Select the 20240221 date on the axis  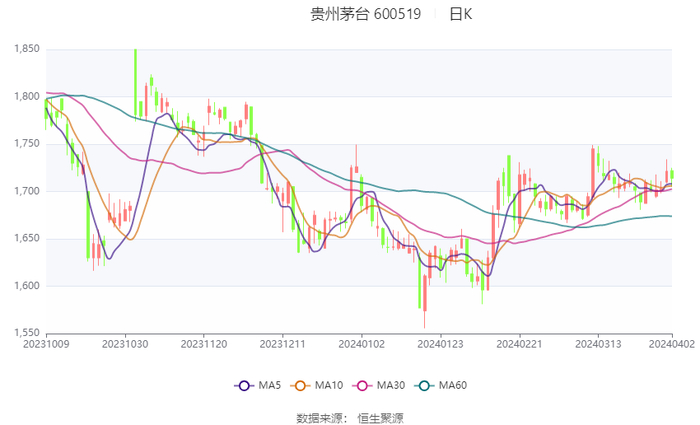[x=518, y=344]
